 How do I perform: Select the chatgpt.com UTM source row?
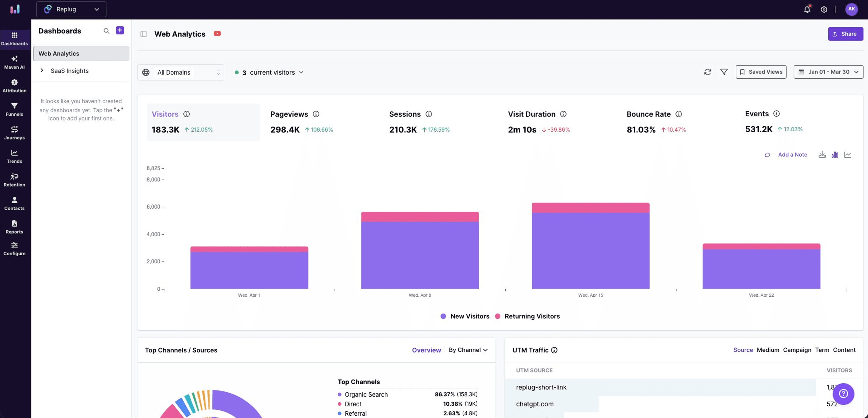tap(684, 404)
